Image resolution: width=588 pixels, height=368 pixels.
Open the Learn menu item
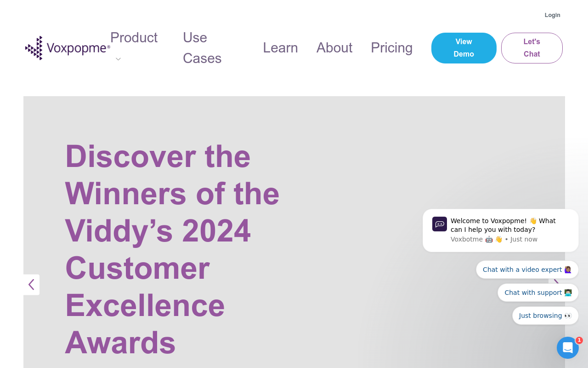click(280, 48)
